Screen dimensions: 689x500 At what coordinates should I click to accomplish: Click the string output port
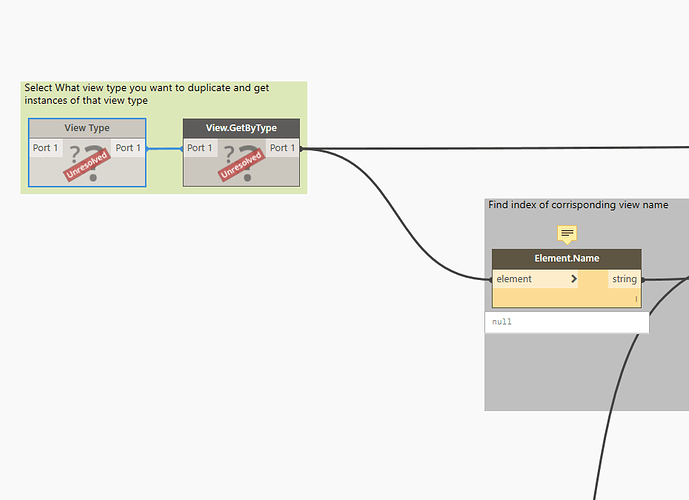tap(624, 279)
